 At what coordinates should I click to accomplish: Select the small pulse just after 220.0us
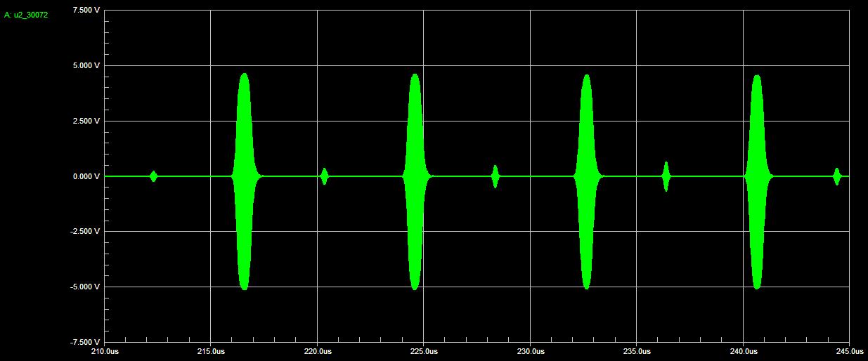pos(324,176)
